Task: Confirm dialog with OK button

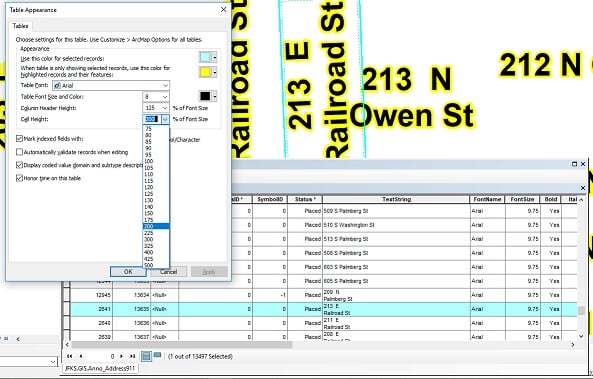Action: point(128,272)
